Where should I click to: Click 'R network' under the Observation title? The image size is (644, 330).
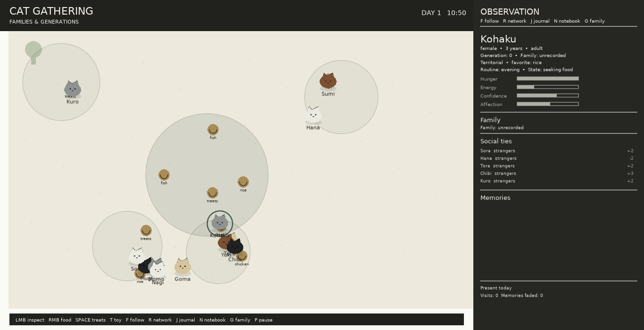pos(515,21)
